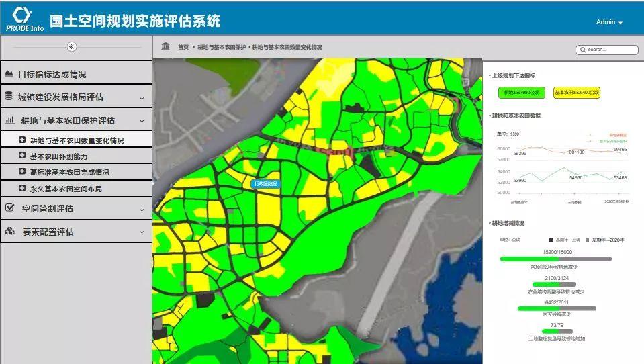Click the PROBE Info logo
Screen dimensions: 644x364
point(25,19)
